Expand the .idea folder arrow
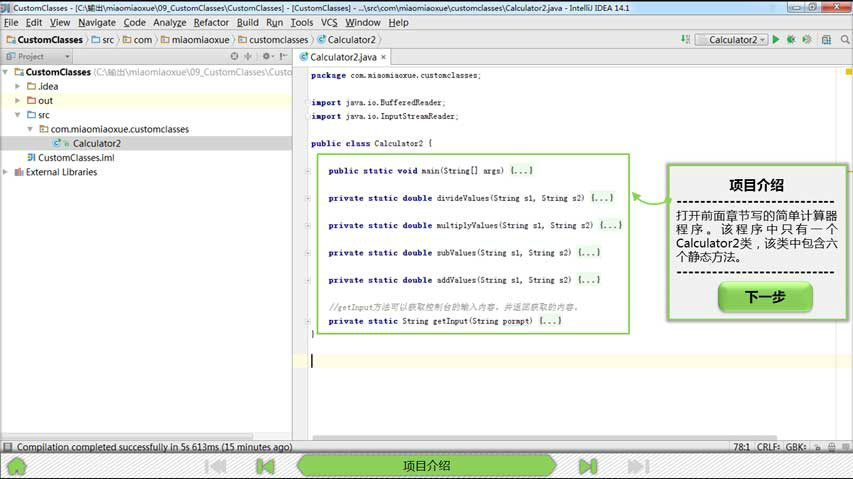853x479 pixels. click(x=17, y=86)
